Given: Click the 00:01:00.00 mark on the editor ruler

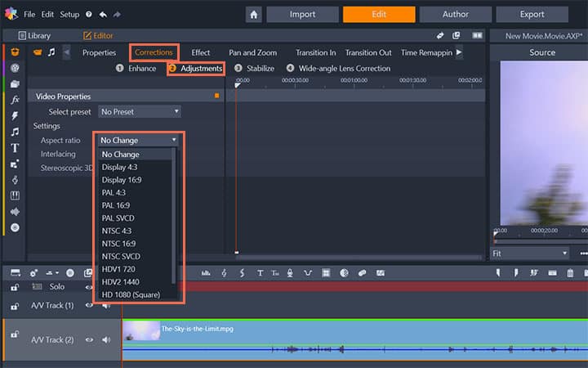Looking at the screenshot, I should [x=354, y=80].
